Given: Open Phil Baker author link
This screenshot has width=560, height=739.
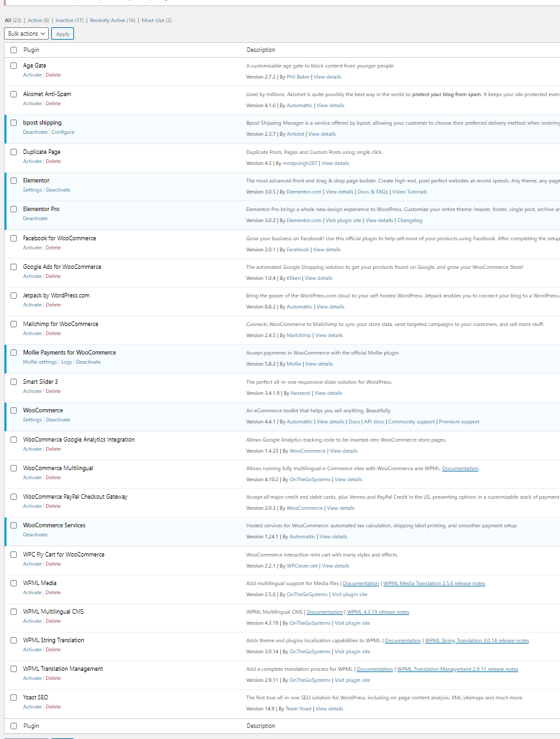Looking at the screenshot, I should pos(298,77).
